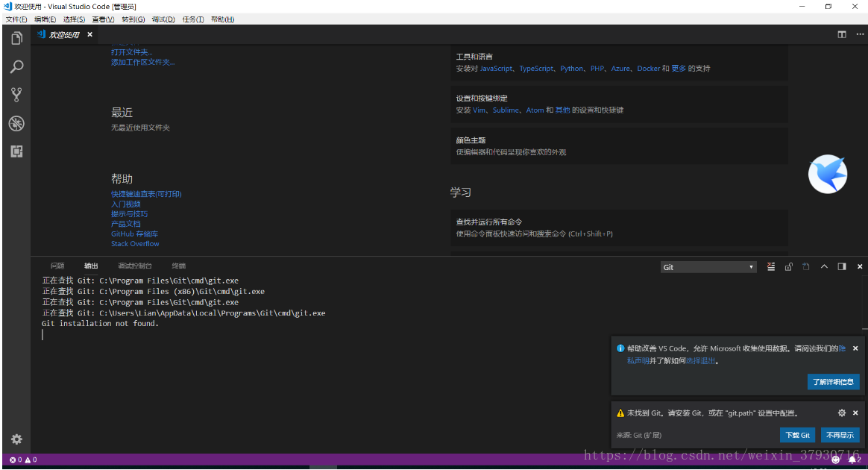Click the 选择退出 link in notification
This screenshot has width=868, height=470.
[700, 361]
